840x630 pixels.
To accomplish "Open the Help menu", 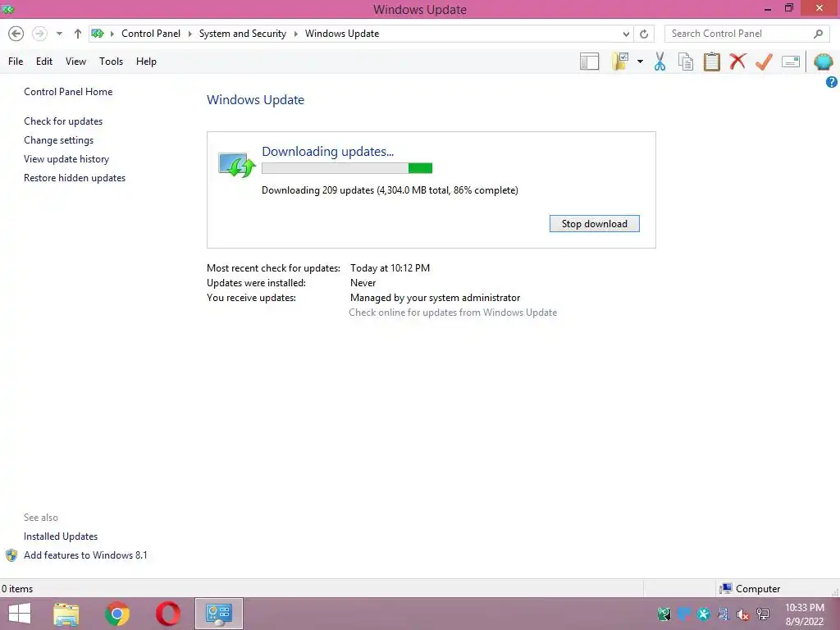I will click(x=146, y=61).
